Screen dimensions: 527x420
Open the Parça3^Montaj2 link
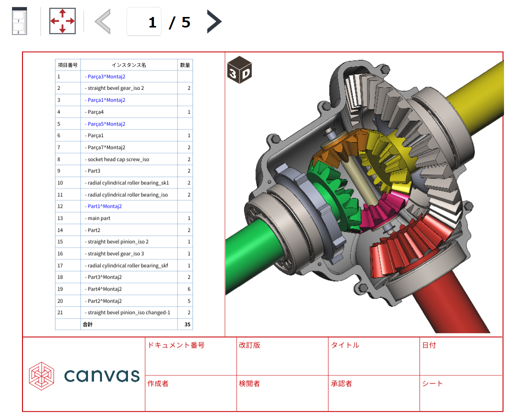(x=106, y=76)
